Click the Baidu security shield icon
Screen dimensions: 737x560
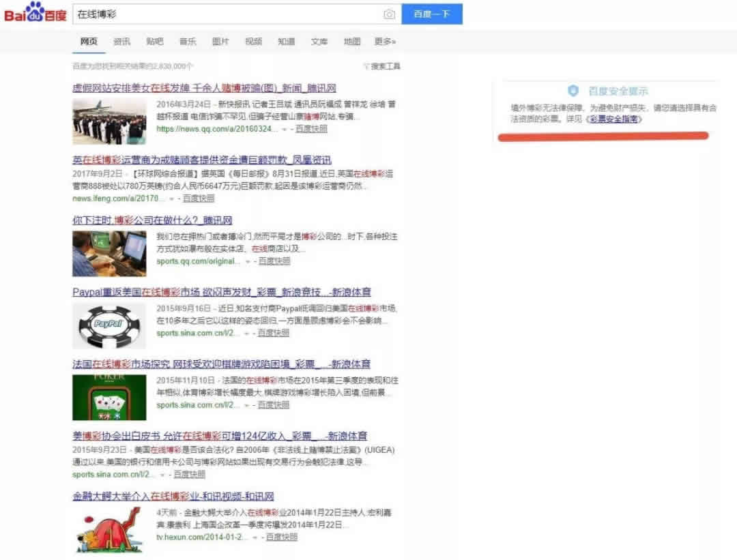coord(573,91)
